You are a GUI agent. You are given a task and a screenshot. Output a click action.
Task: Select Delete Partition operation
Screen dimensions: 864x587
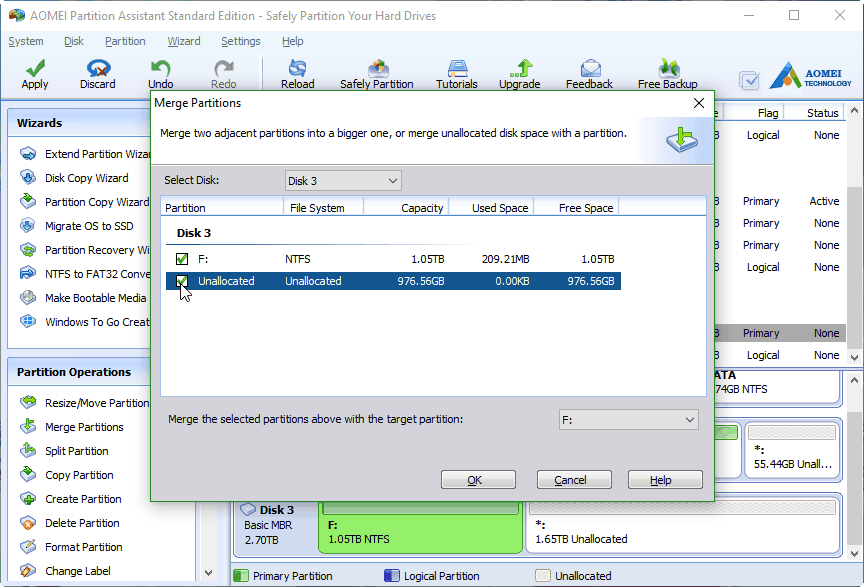click(x=70, y=523)
